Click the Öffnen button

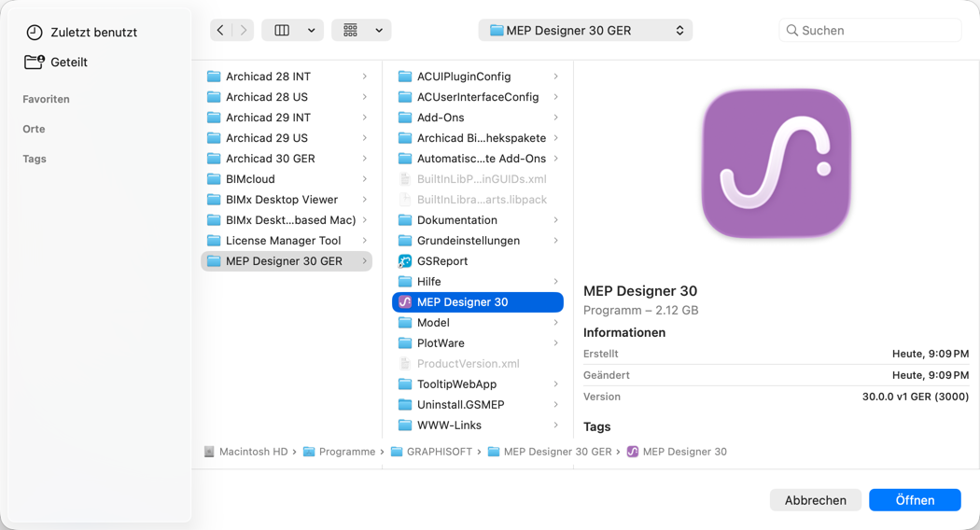click(915, 500)
